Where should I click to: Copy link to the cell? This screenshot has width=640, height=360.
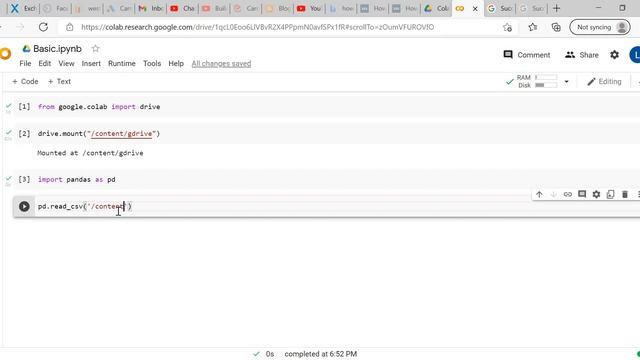pos(568,195)
